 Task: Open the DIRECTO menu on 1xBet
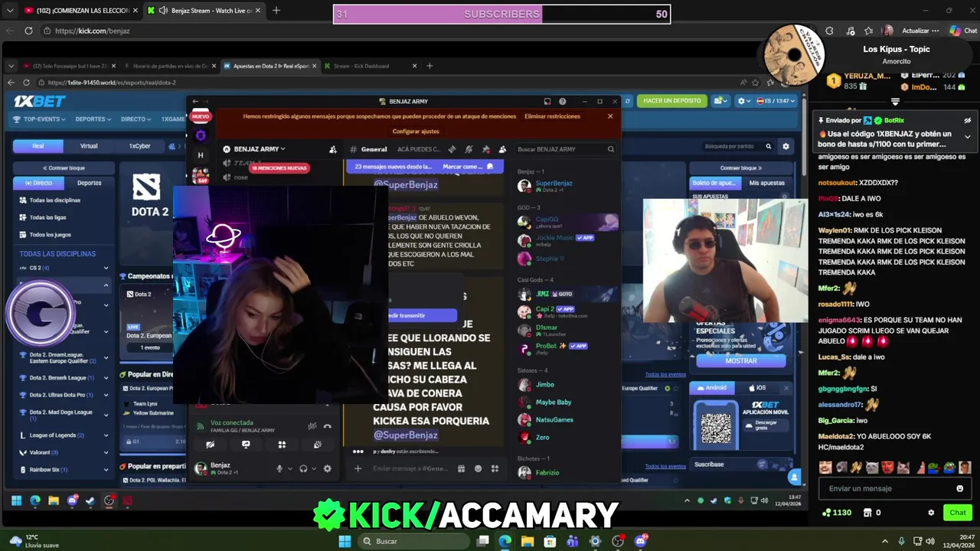click(x=136, y=119)
